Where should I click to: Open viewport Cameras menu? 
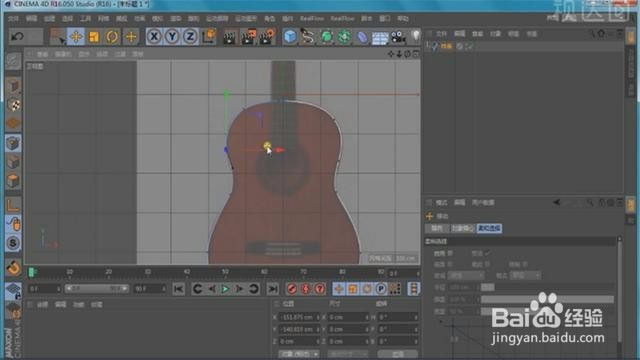[x=63, y=54]
